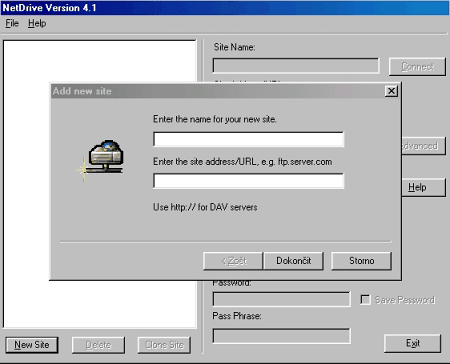Click the Clone Site button
The height and width of the screenshot is (364, 450).
click(164, 345)
